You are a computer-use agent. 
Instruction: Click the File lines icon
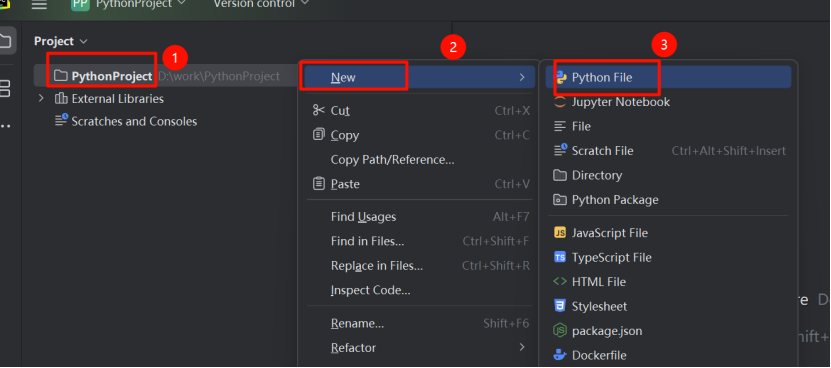560,126
